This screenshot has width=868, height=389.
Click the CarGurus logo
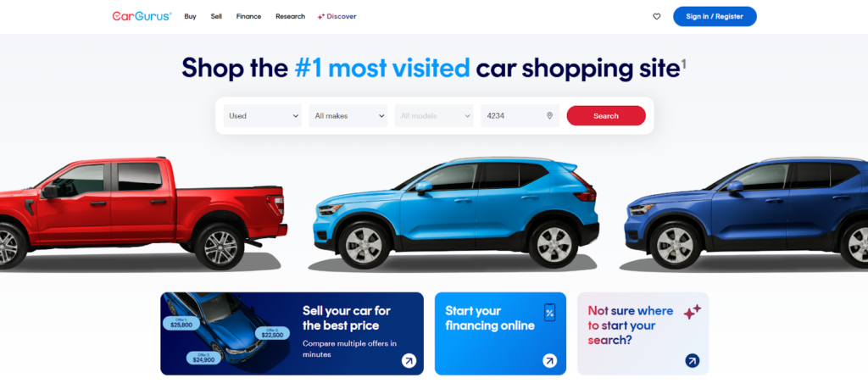click(142, 17)
